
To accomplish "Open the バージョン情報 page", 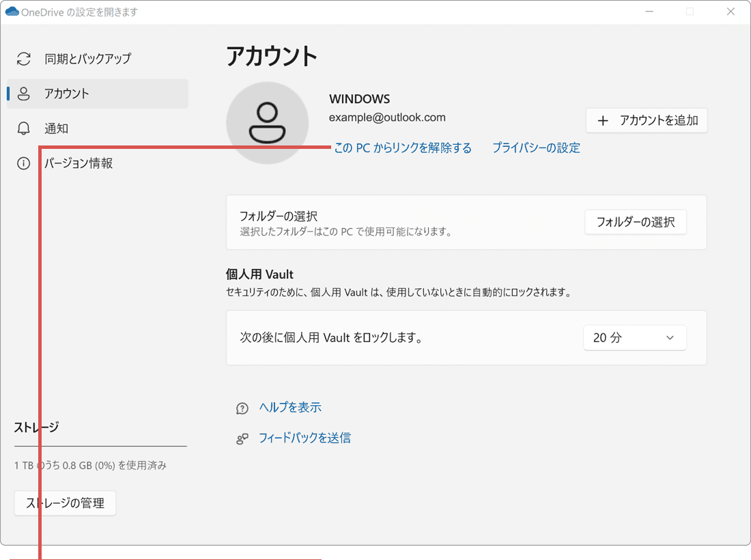I will (98, 163).
